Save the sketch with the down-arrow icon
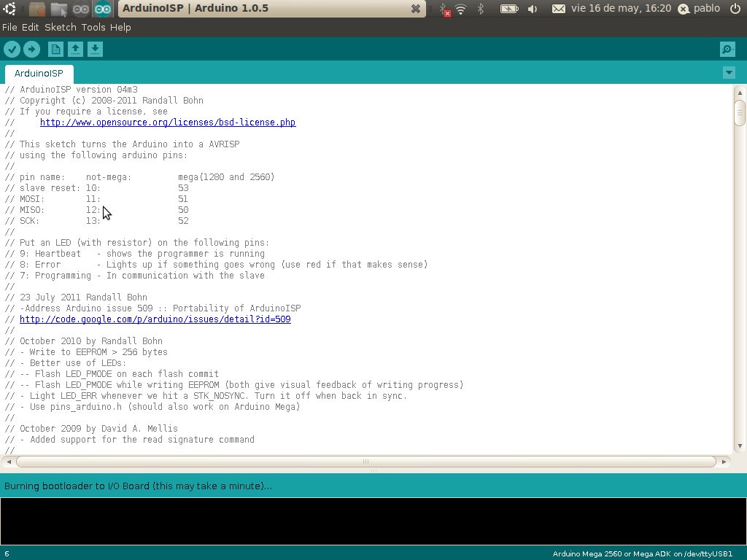This screenshot has height=560, width=747. [x=95, y=49]
